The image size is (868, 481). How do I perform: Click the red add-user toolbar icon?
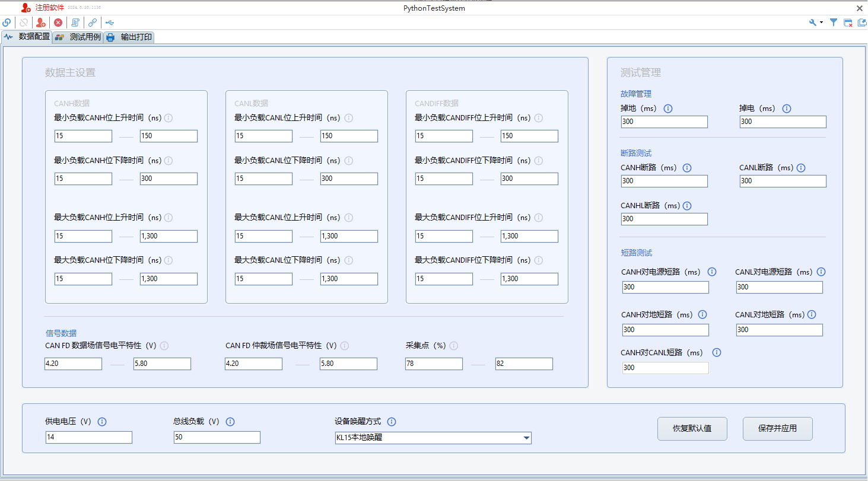(40, 23)
